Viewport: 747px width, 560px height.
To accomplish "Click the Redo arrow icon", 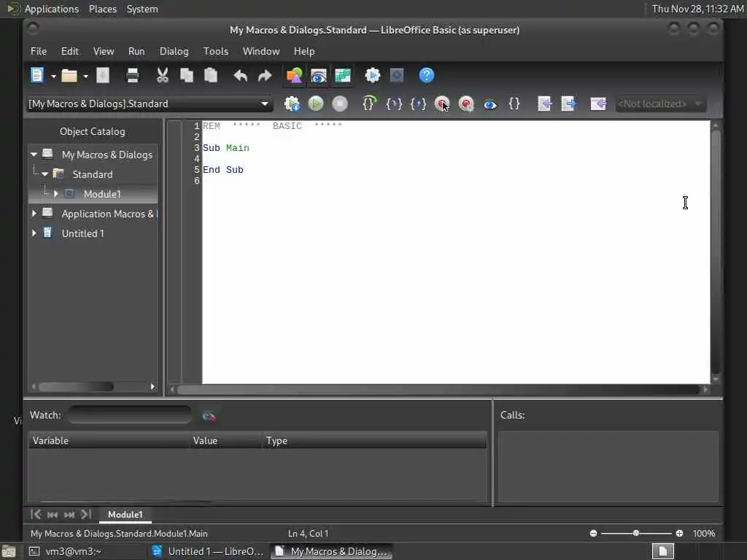I will point(264,75).
